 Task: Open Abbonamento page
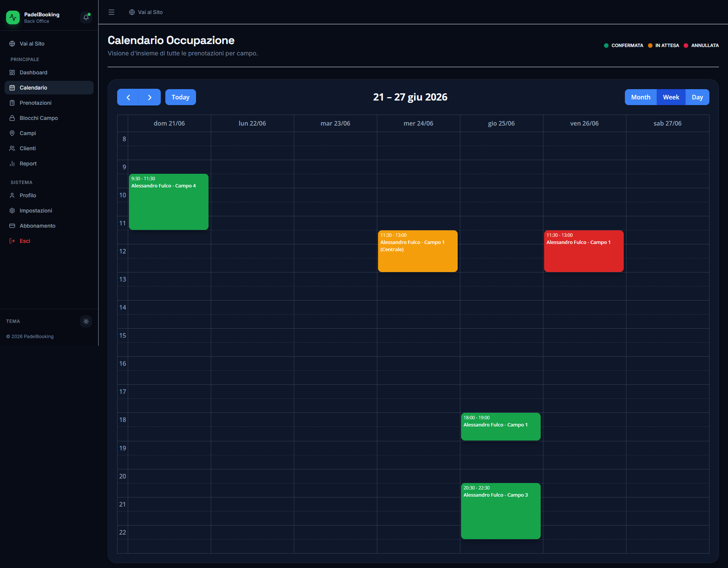click(49, 226)
